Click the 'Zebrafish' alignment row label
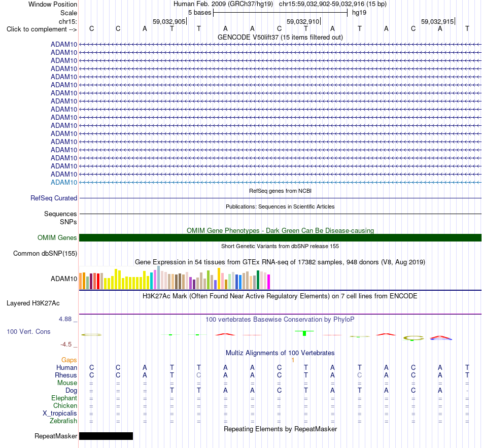Image resolution: width=482 pixels, height=448 pixels. (x=63, y=421)
